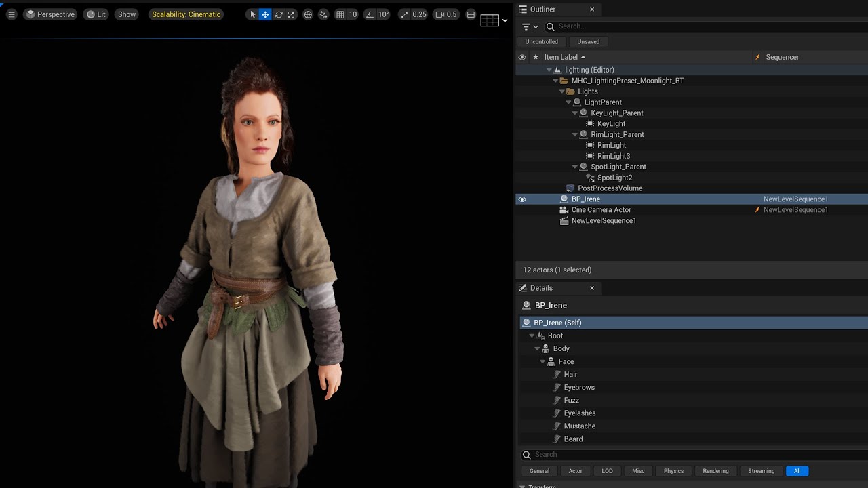This screenshot has width=868, height=488.
Task: Open the camera speed setting 0.5
Action: (446, 14)
